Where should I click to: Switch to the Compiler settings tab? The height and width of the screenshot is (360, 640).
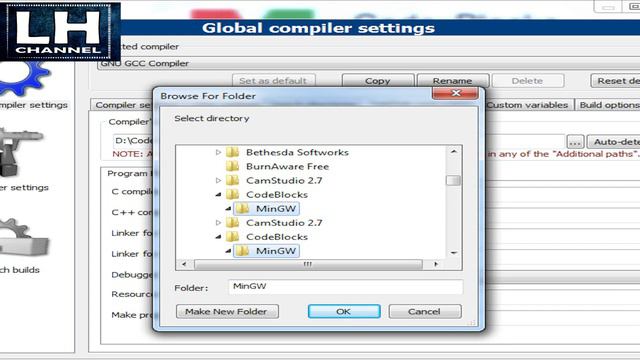pos(122,105)
